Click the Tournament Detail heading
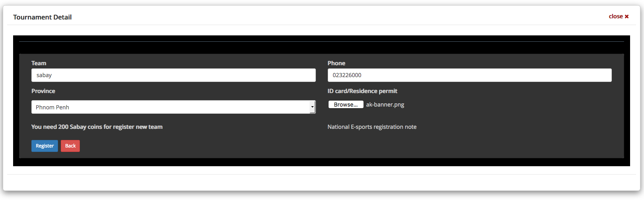The height and width of the screenshot is (202, 644). (42, 17)
